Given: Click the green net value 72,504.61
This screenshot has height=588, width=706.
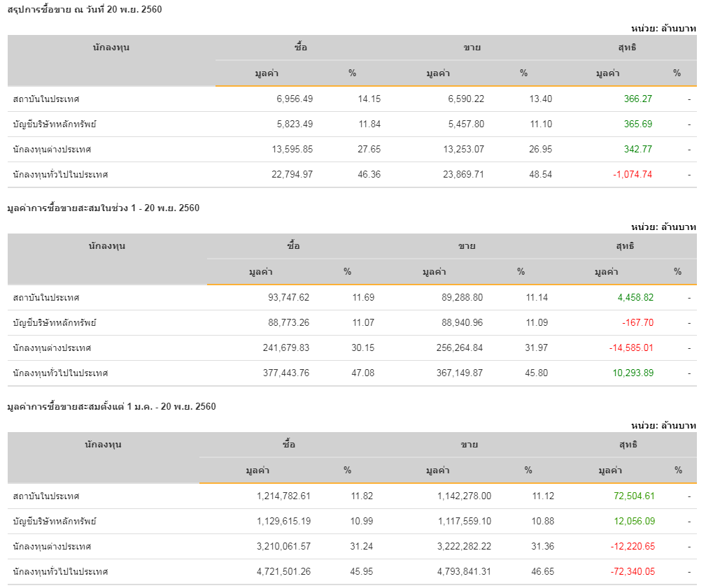Looking at the screenshot, I should coord(633,496).
